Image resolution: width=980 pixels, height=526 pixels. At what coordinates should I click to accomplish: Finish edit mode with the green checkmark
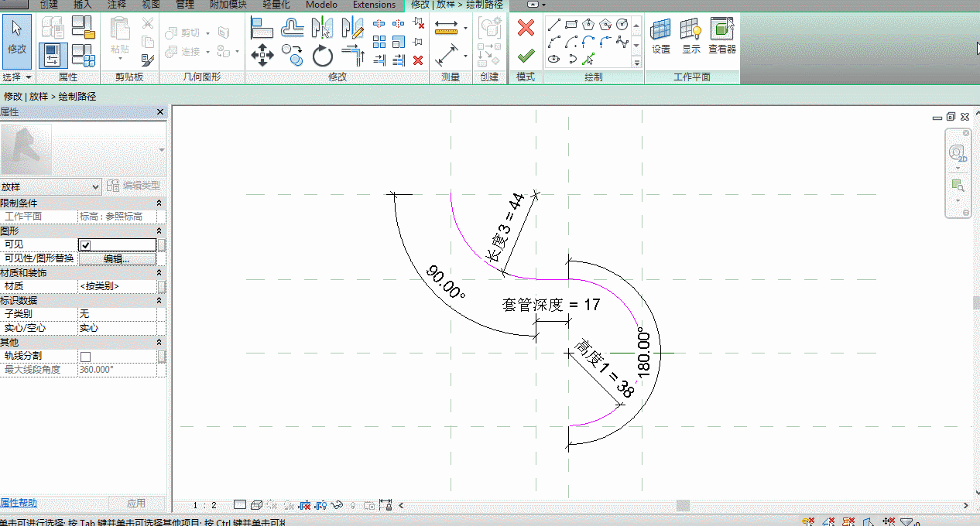(526, 56)
